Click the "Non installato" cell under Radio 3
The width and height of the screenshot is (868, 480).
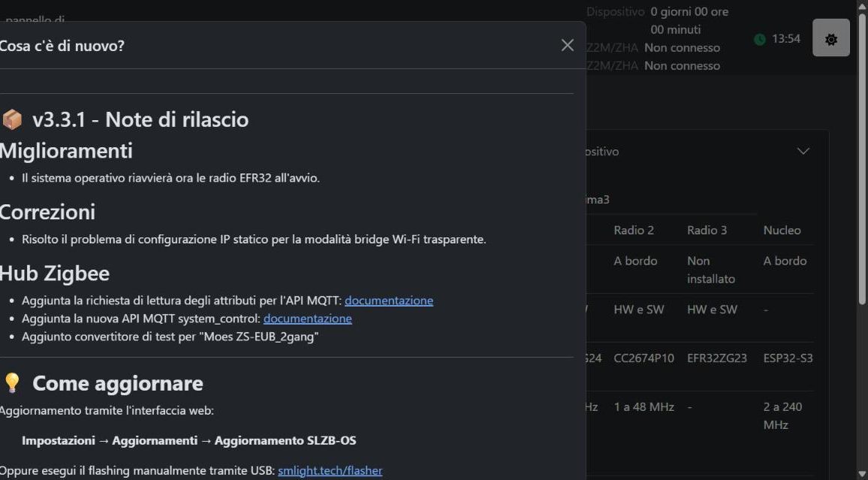pyautogui.click(x=711, y=270)
